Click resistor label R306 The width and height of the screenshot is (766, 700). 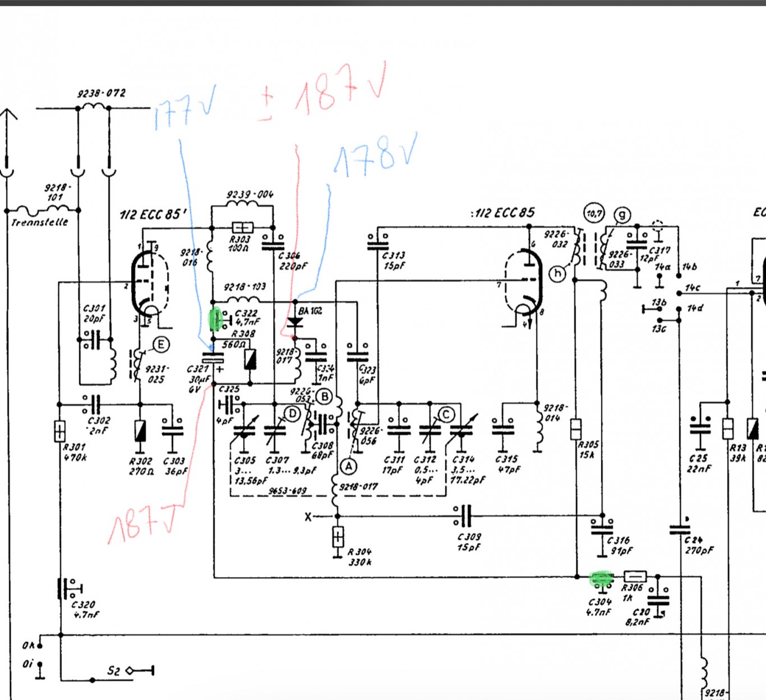click(x=632, y=587)
